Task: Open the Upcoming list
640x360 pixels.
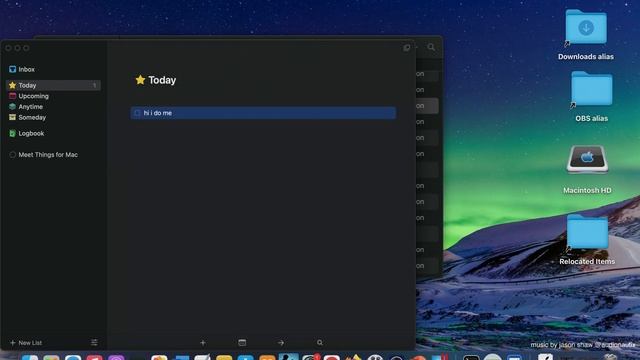Action: pyautogui.click(x=29, y=96)
